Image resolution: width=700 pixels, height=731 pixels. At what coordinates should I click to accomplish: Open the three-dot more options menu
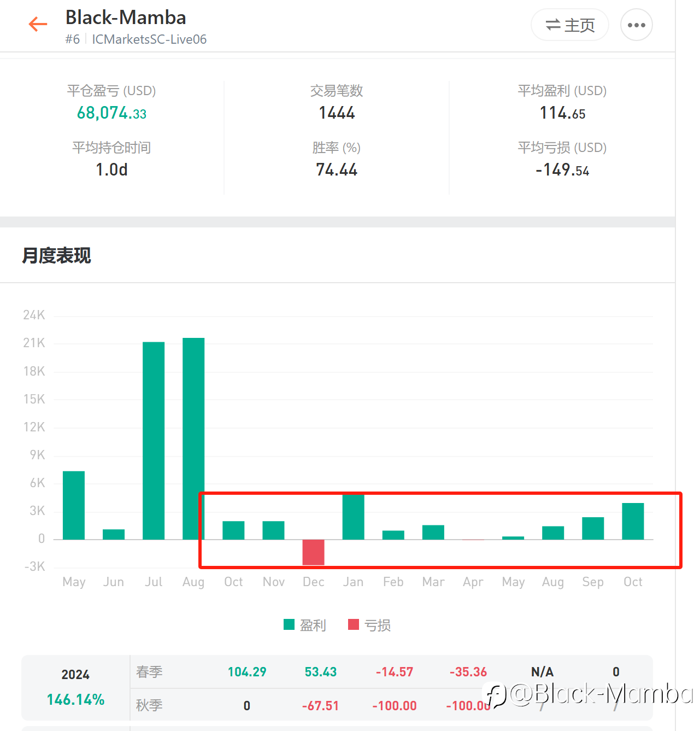coord(637,25)
